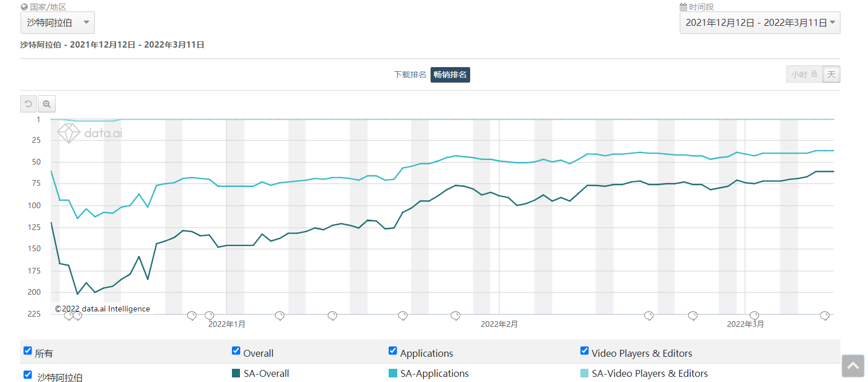
Task: Click the first event bubble near 2022年1月
Action: pyautogui.click(x=192, y=315)
